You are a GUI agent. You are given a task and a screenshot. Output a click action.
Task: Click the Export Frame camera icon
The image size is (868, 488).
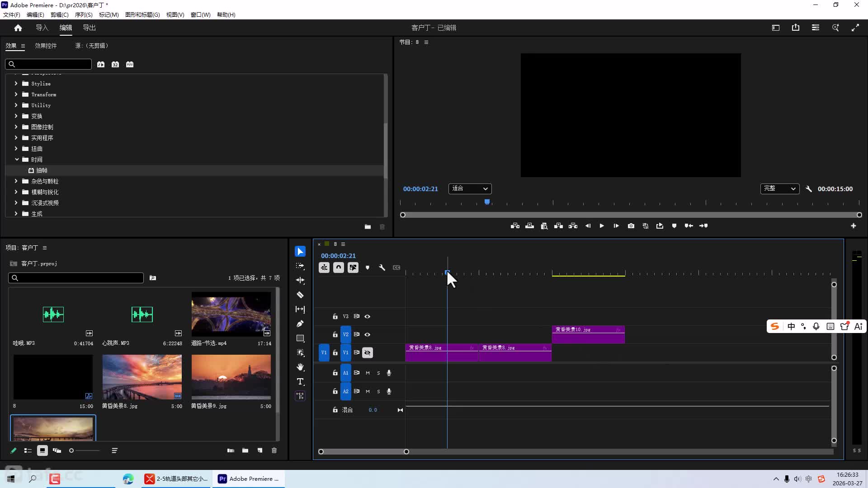click(631, 226)
